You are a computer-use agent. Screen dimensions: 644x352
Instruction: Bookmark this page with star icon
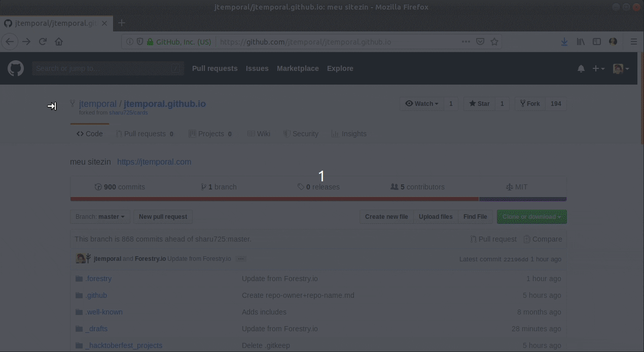(x=494, y=42)
